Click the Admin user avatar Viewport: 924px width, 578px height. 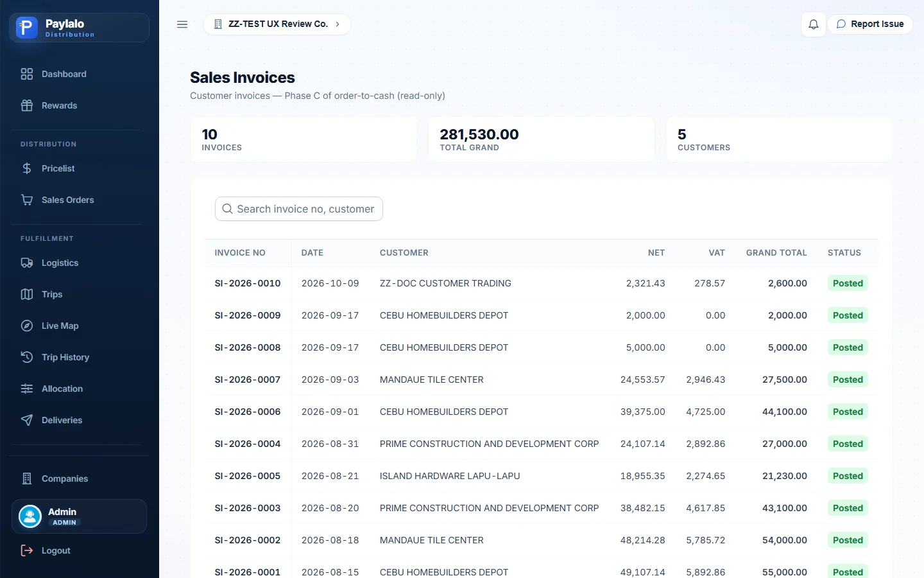tap(30, 516)
